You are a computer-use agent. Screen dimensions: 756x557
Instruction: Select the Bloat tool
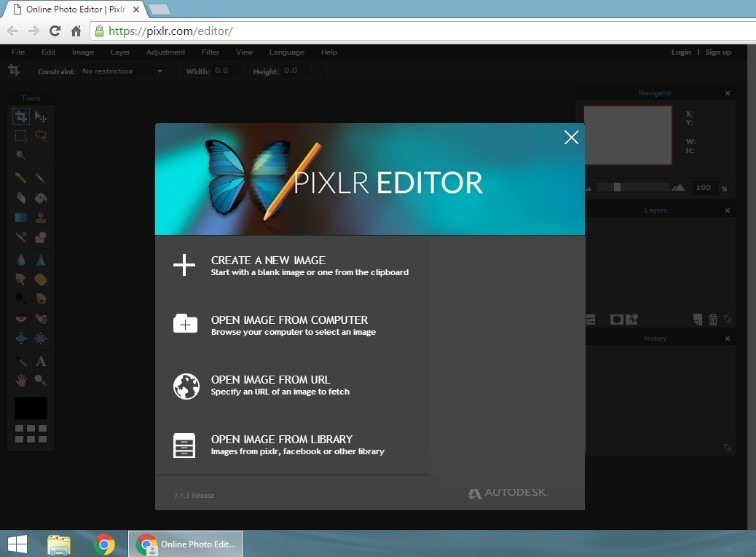pyautogui.click(x=21, y=338)
